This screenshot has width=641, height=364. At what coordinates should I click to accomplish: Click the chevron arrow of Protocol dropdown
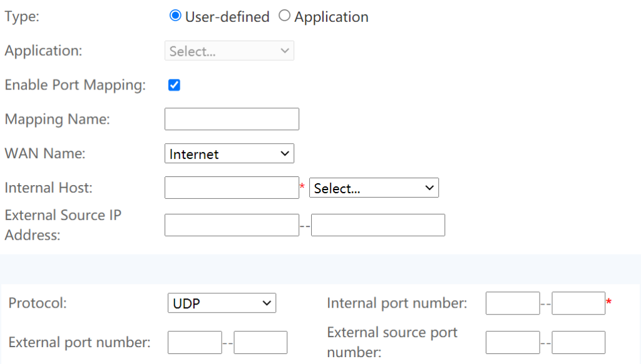click(267, 303)
